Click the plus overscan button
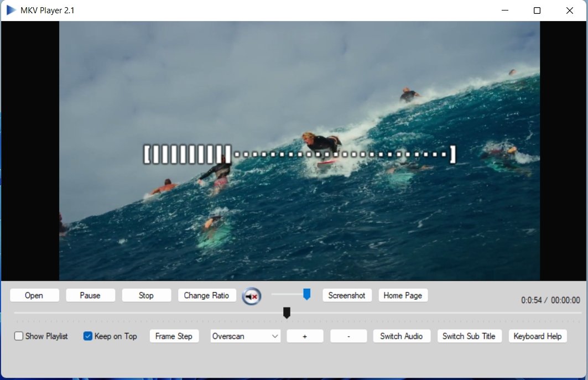The image size is (588, 380). (x=305, y=336)
